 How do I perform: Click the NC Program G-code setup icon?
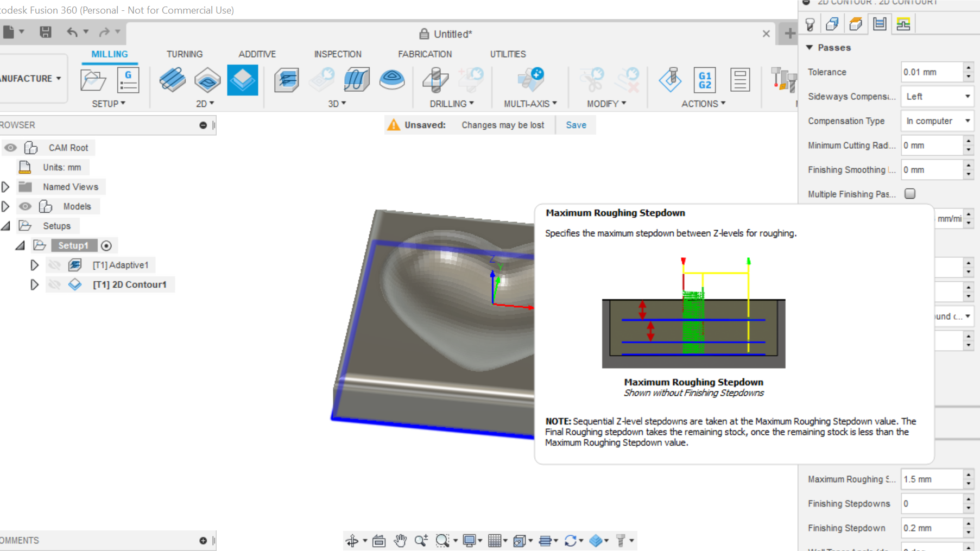pyautogui.click(x=128, y=80)
